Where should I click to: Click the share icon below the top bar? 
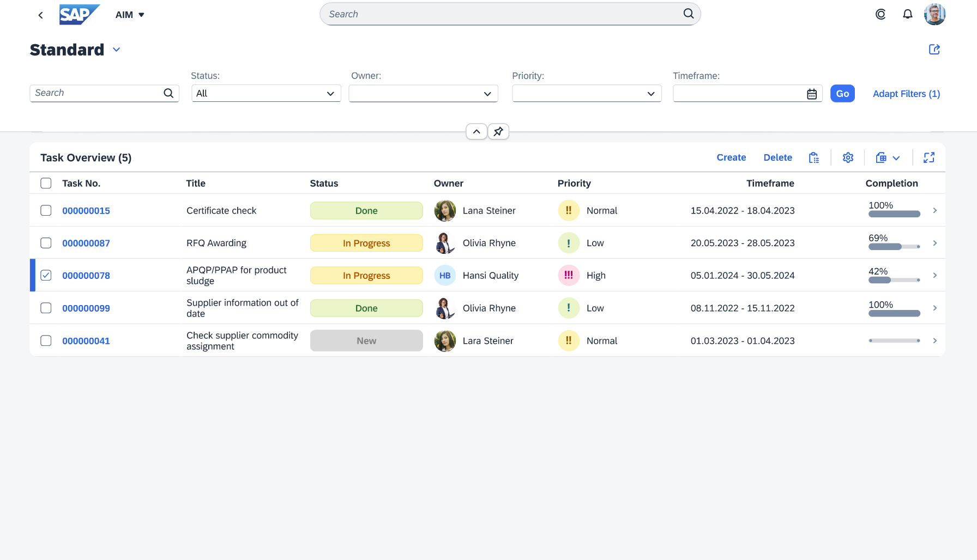[934, 49]
